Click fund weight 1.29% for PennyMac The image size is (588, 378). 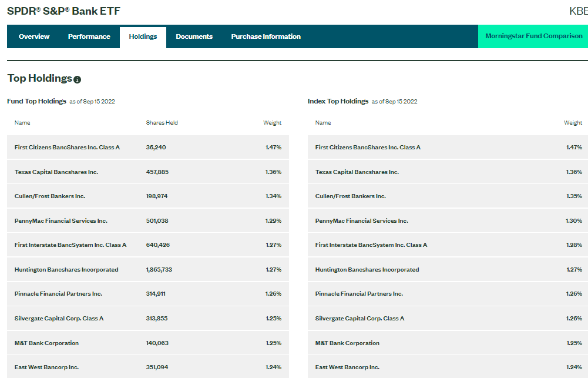point(273,220)
